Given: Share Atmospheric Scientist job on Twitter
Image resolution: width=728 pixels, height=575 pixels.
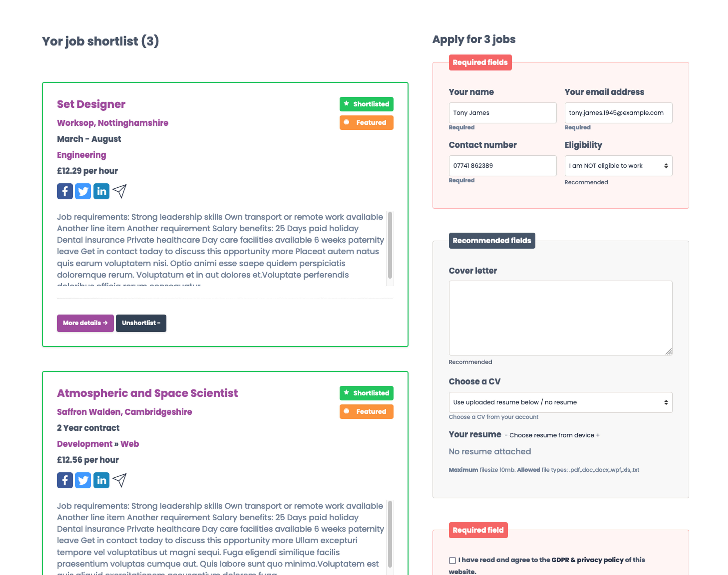Looking at the screenshot, I should click(83, 480).
